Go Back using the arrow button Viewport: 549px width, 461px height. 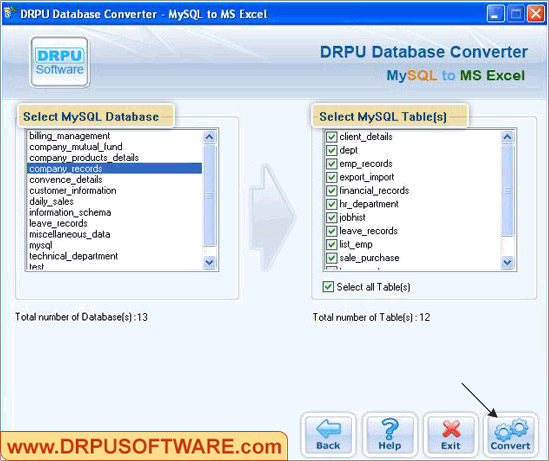click(x=328, y=435)
